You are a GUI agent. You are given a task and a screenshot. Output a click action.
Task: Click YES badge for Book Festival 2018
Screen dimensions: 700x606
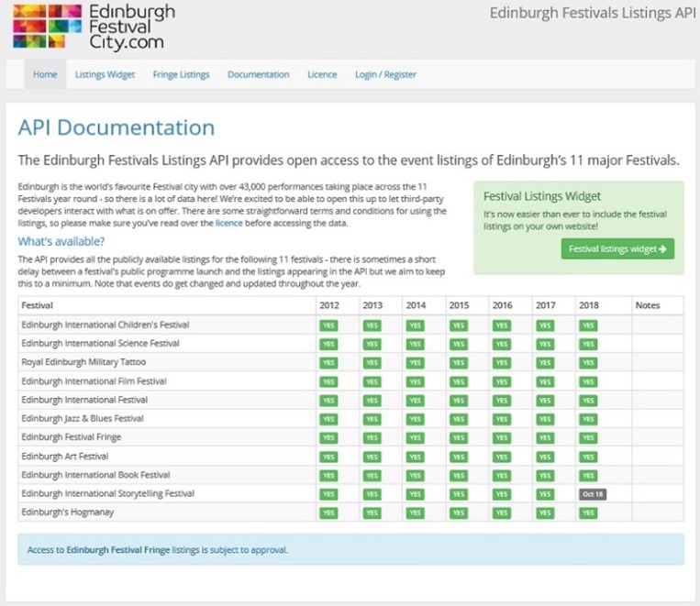pyautogui.click(x=588, y=476)
